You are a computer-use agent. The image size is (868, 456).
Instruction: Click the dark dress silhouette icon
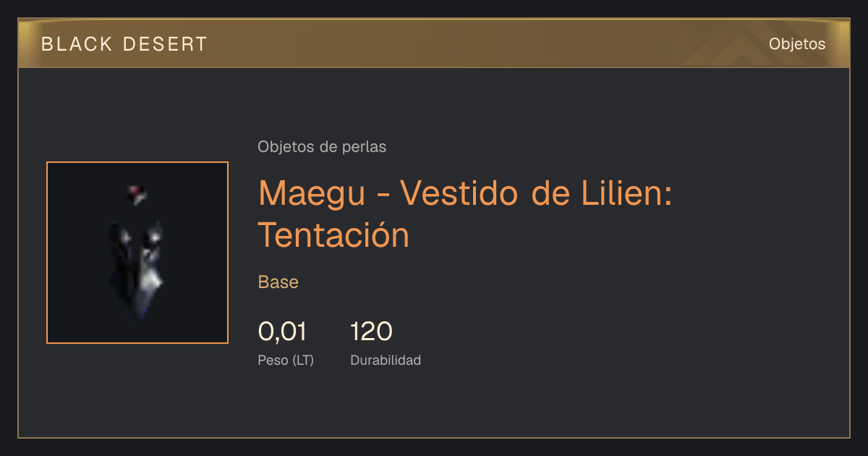point(137,268)
